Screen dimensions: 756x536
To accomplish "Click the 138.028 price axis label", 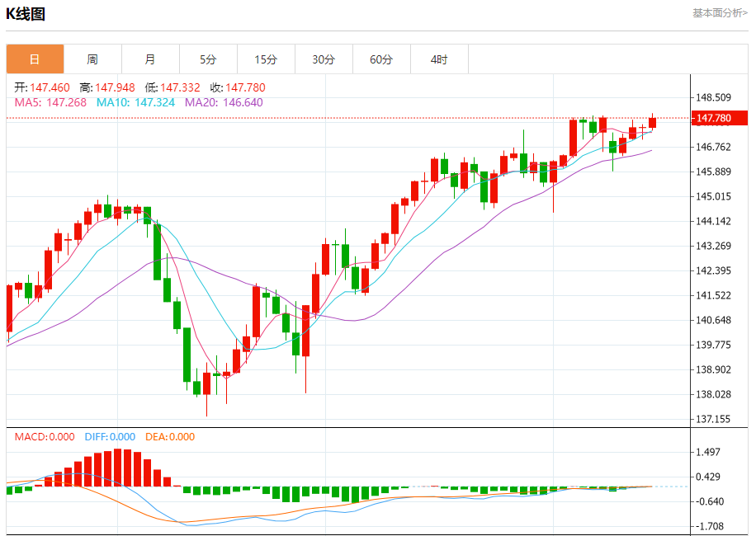I will click(x=713, y=394).
